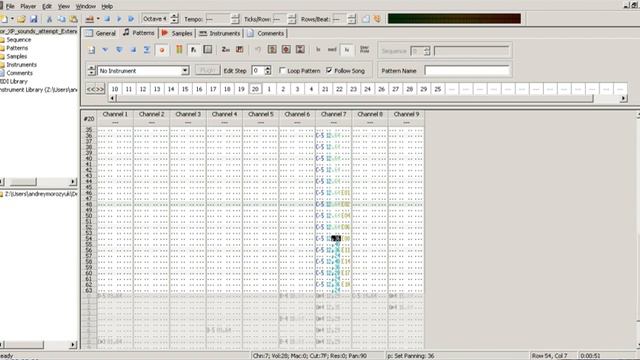The image size is (640, 360).
Task: Click the MIDI record icon in the main toolbar
Action: (x=89, y=19)
